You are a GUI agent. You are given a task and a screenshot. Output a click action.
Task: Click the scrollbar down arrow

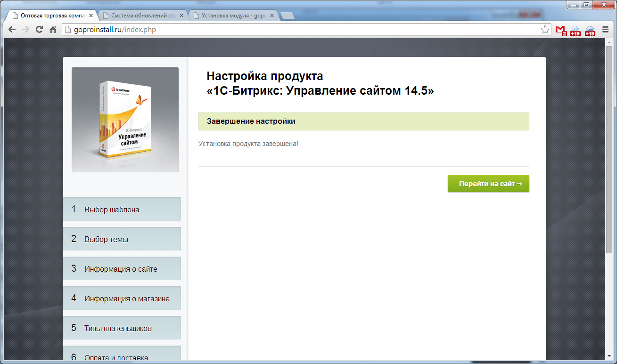coord(609,356)
